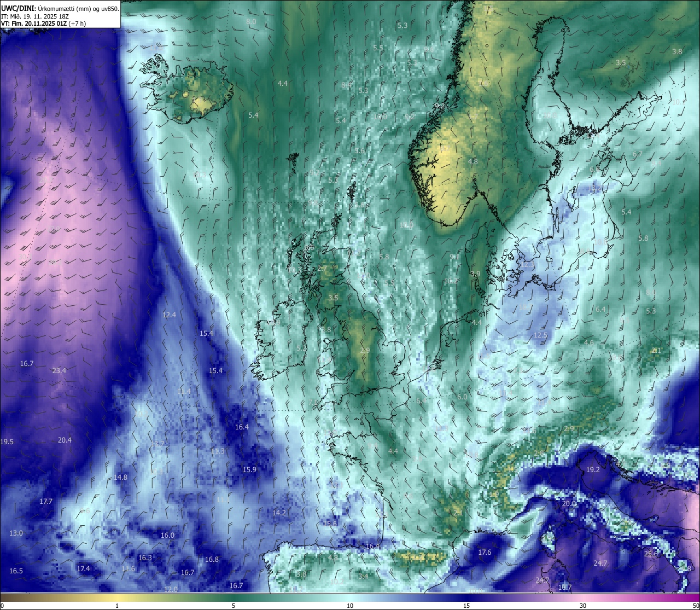Click the colorbar tick labeled 5
700x610 pixels.
[x=234, y=606]
